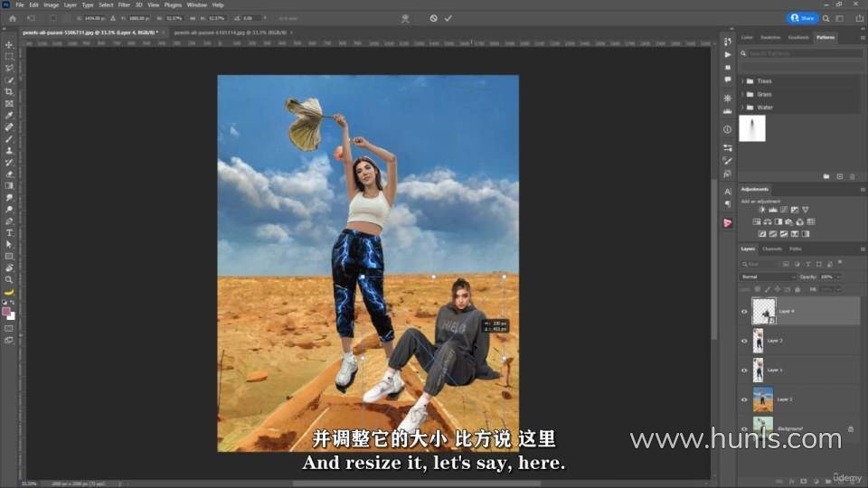868x488 pixels.
Task: Open the Paragraph panel icon
Action: 727,203
